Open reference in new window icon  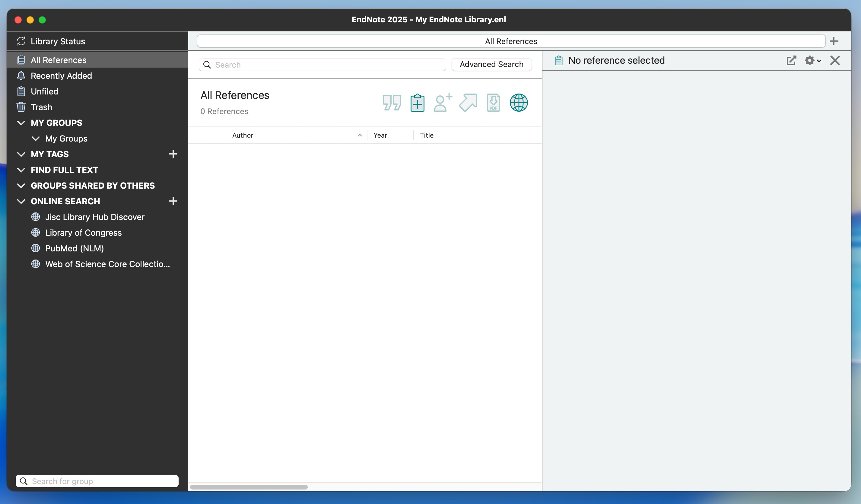coord(791,60)
